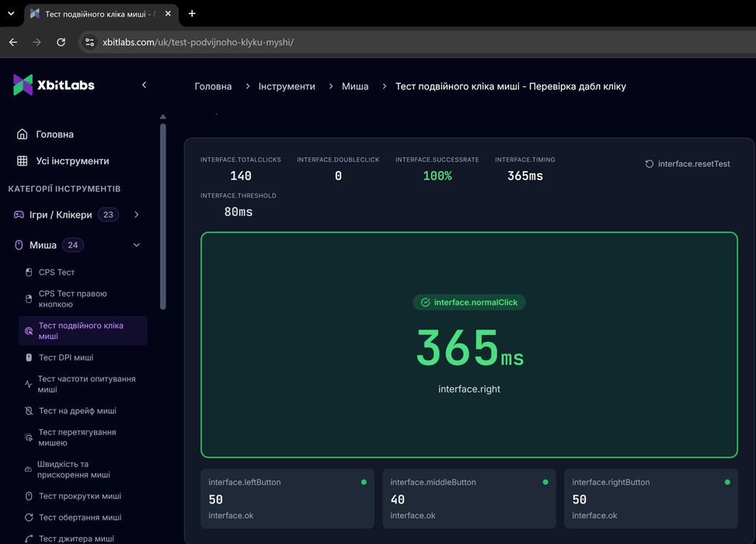Click the speedometer icon for Швидкість та прискорення
Viewport: 756px width, 544px height.
point(29,469)
